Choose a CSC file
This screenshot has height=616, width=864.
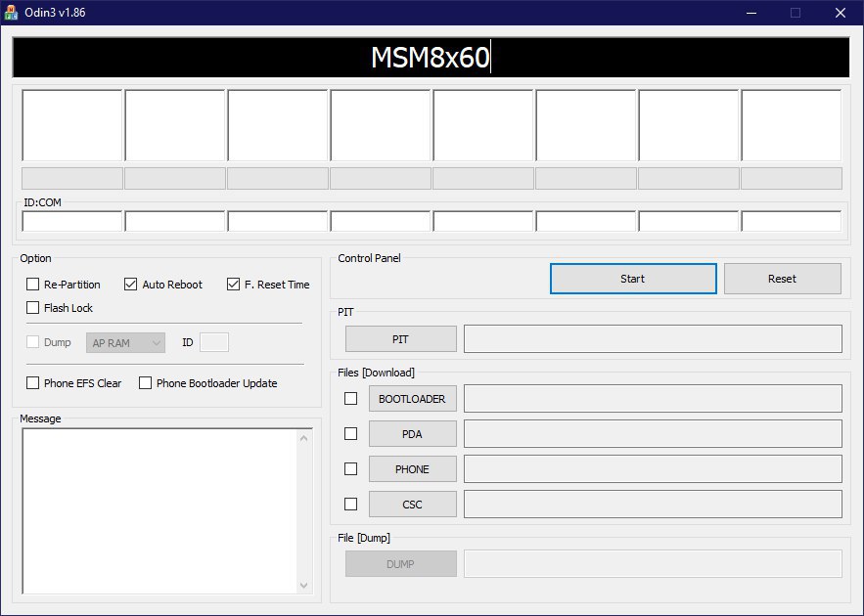[x=412, y=505]
